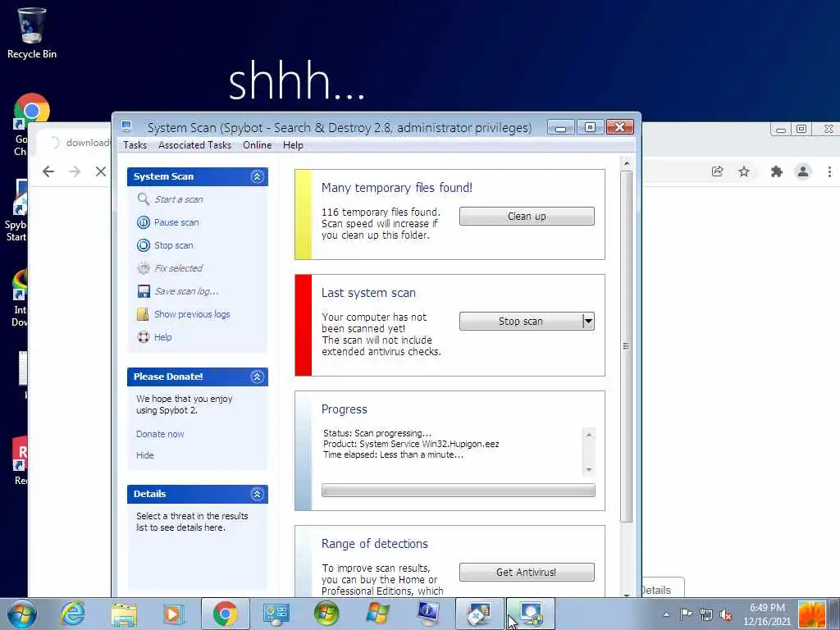This screenshot has width=840, height=630.
Task: Launch Windows Media Player from taskbar
Action: click(x=173, y=614)
